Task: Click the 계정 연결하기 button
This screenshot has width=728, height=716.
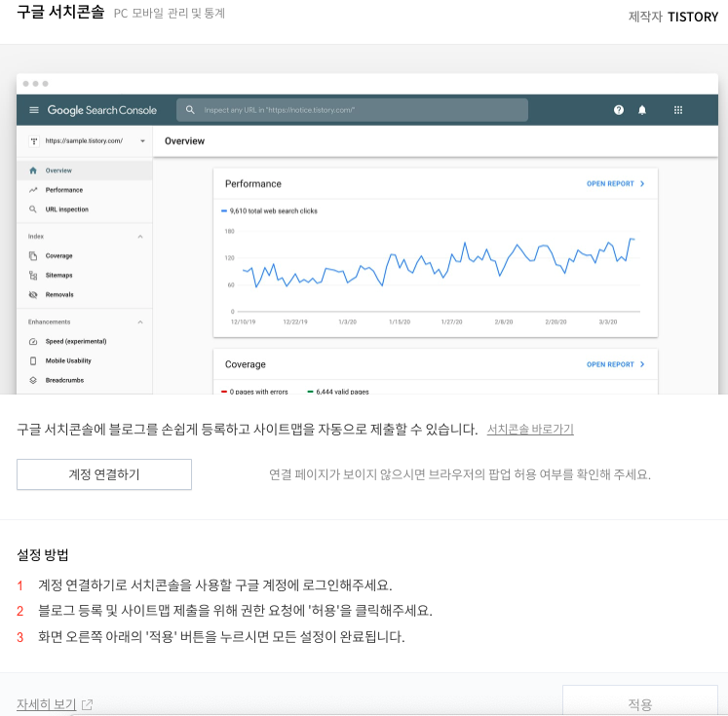Action: point(104,474)
